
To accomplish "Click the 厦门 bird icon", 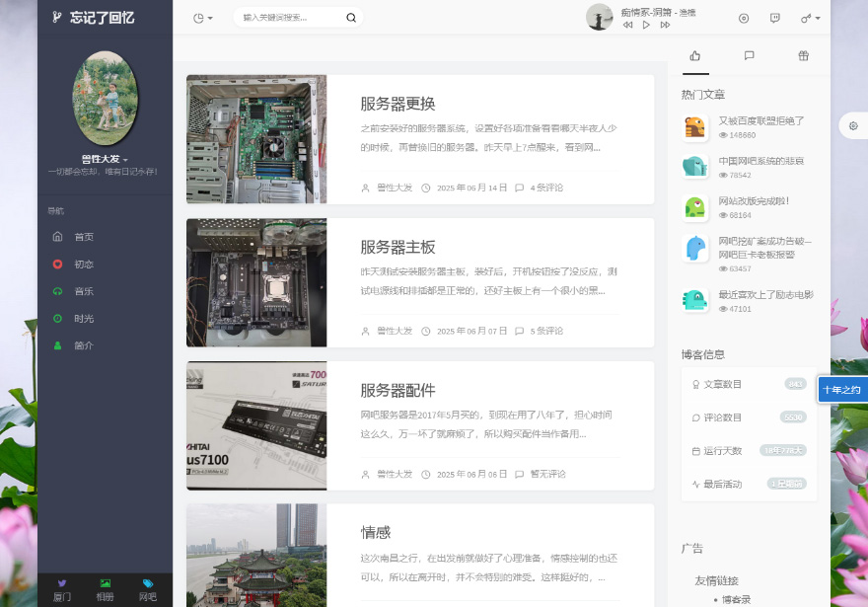I will click(62, 583).
